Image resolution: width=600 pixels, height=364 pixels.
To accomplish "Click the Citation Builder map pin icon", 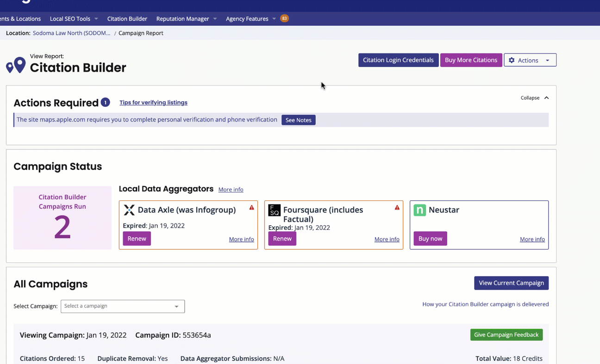I will pyautogui.click(x=16, y=65).
